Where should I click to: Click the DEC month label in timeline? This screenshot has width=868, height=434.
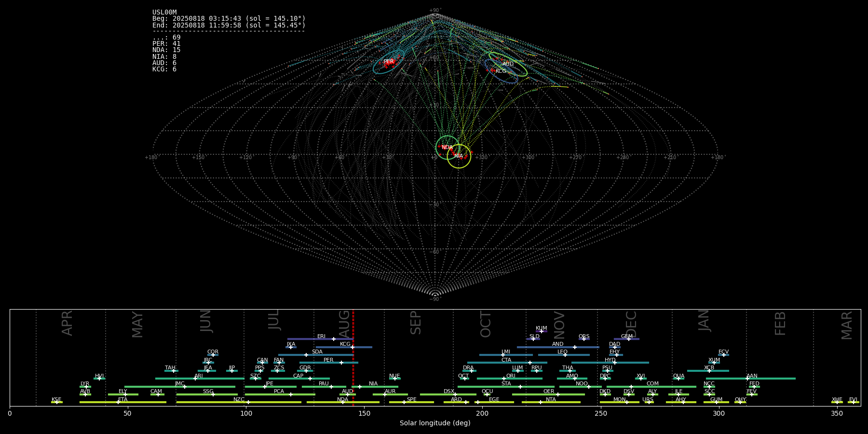631,324
